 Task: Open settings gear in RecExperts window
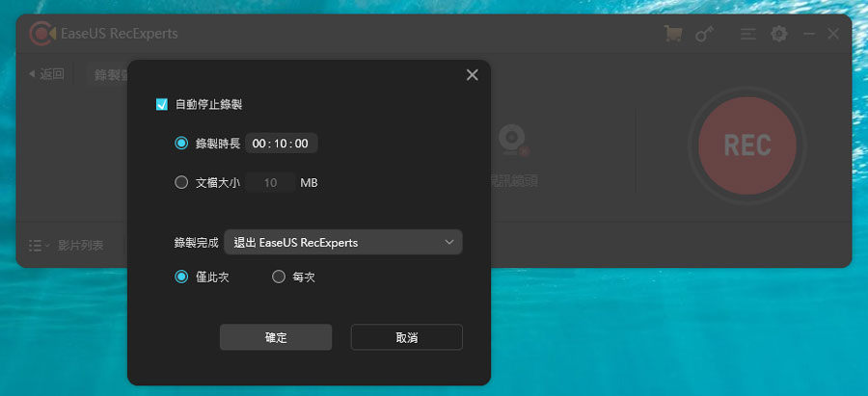(779, 35)
